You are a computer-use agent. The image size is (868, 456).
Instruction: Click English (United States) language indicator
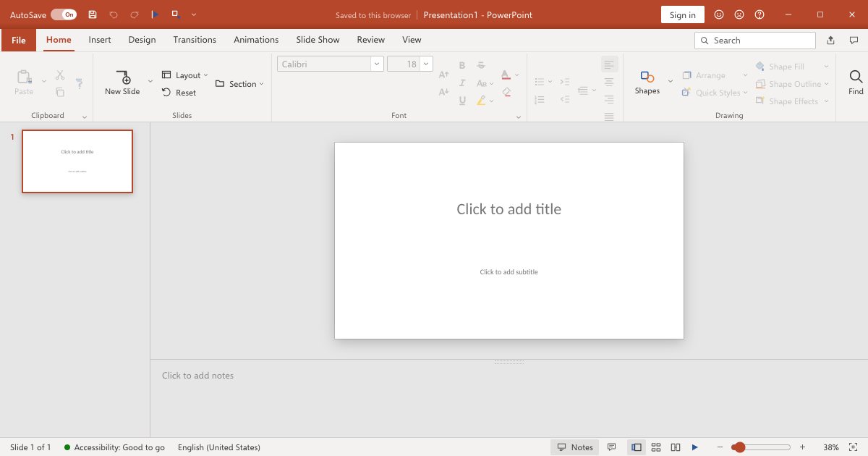pos(219,447)
